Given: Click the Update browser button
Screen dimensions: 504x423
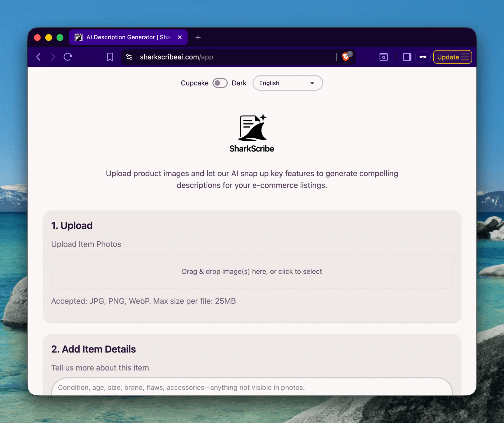Looking at the screenshot, I should [x=453, y=57].
